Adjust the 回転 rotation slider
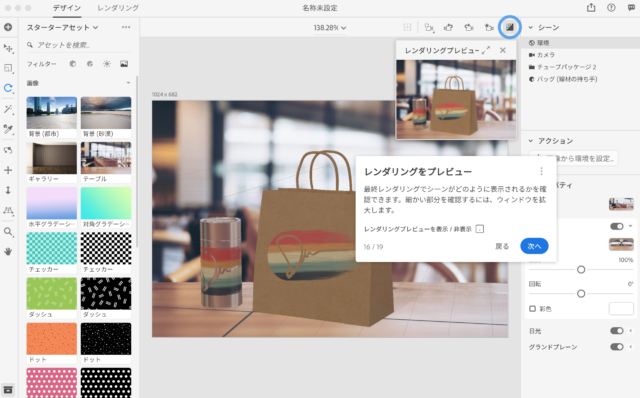The height and width of the screenshot is (398, 640). [x=581, y=293]
